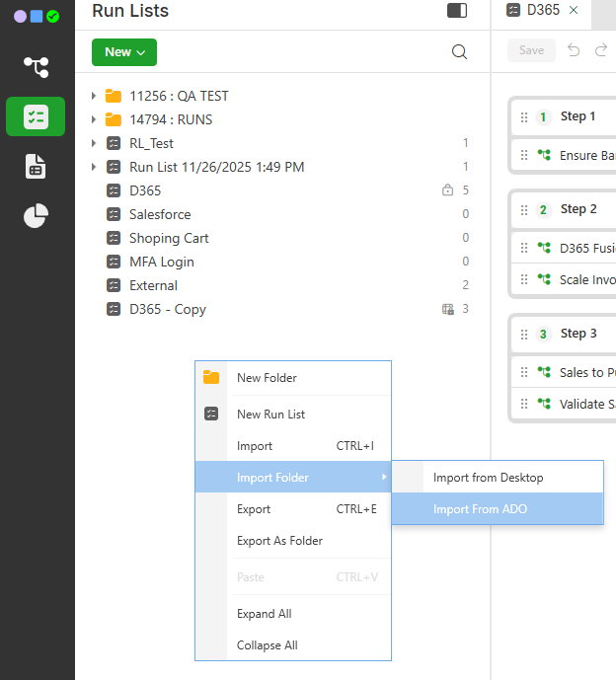Click the undo arrow icon
The width and height of the screenshot is (616, 680).
(x=575, y=50)
